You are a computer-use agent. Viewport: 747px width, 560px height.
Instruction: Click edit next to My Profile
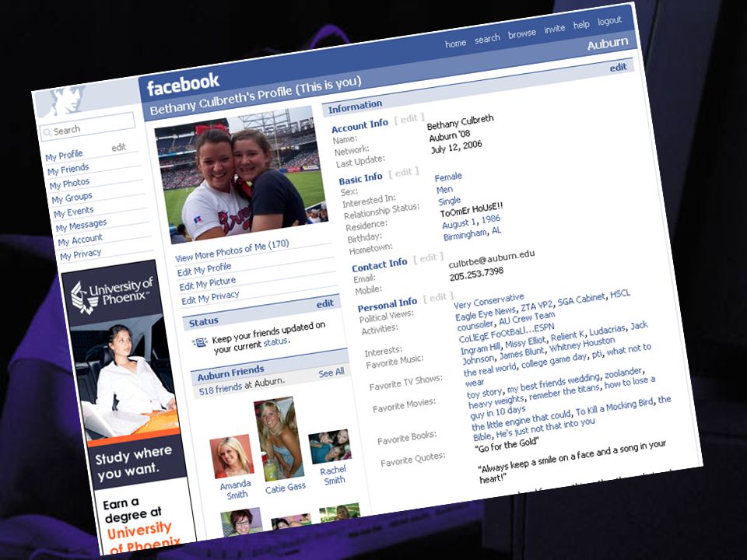(x=118, y=148)
